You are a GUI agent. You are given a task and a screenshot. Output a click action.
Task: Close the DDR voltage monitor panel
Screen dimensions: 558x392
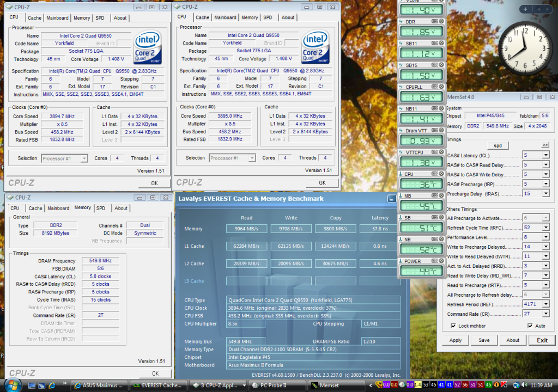(441, 21)
